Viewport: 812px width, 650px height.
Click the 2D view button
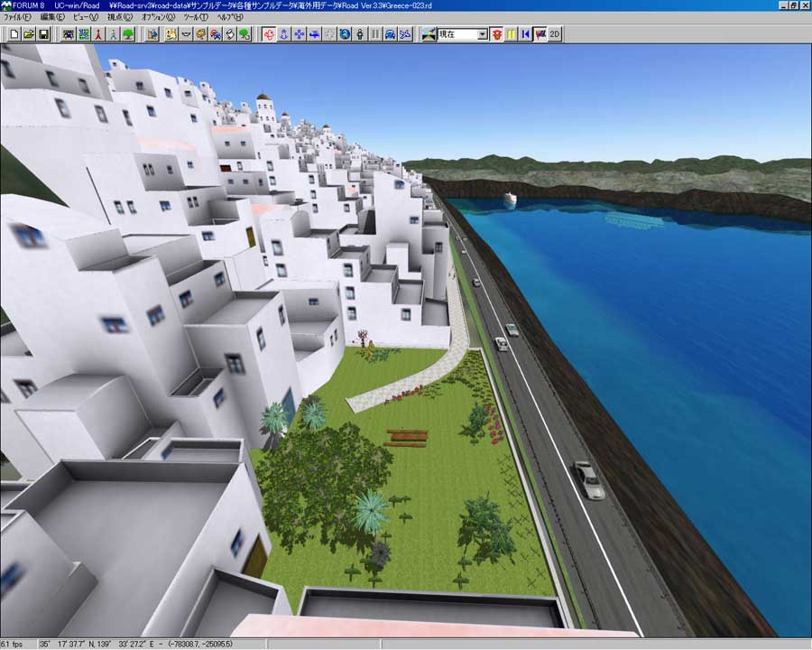coord(555,34)
